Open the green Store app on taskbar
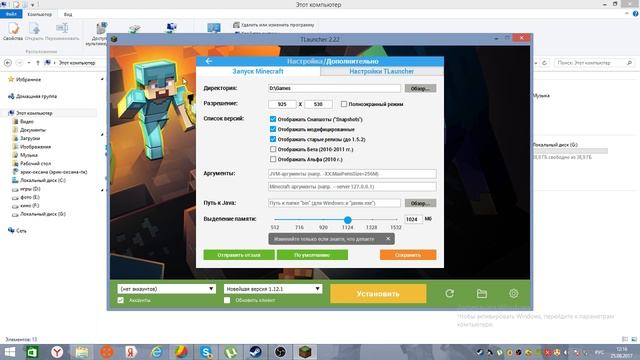The width and height of the screenshot is (640, 360). click(x=33, y=352)
